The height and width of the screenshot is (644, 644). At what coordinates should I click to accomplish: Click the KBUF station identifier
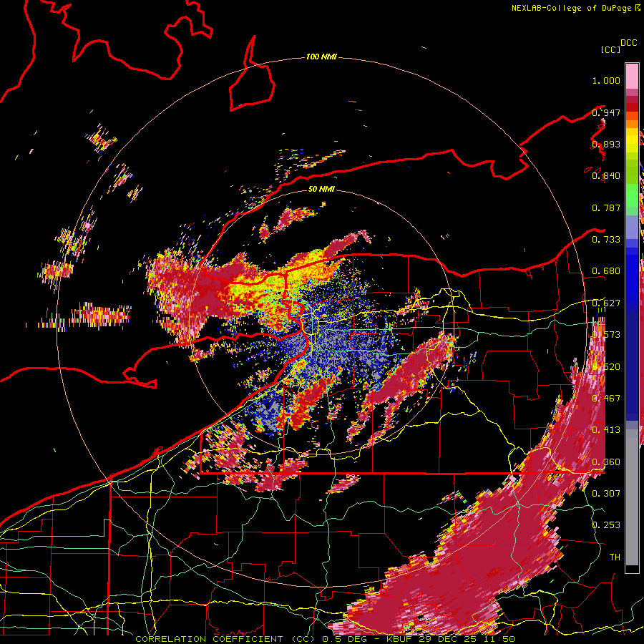pos(398,639)
